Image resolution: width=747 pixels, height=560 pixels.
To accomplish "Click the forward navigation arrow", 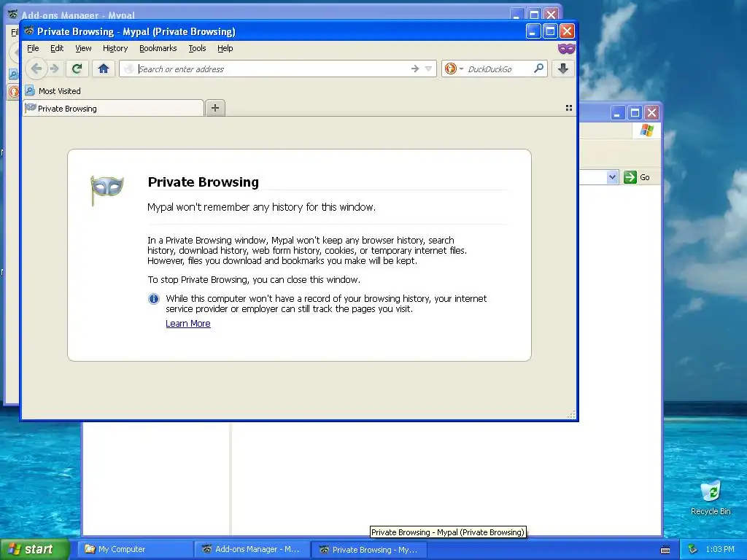I will (54, 69).
